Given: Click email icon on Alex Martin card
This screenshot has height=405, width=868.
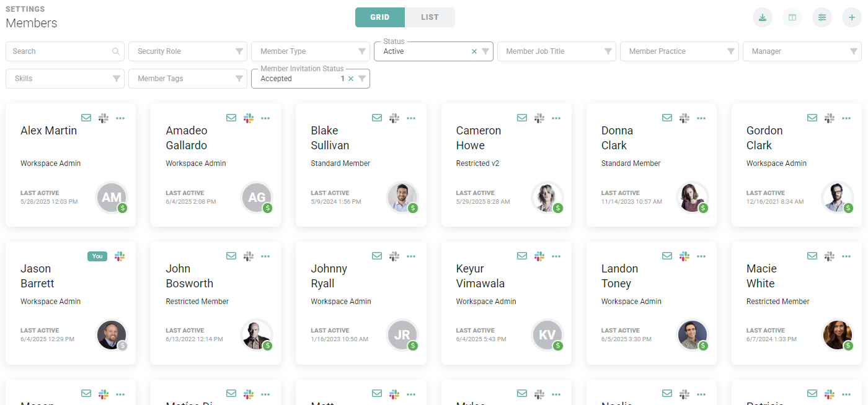Looking at the screenshot, I should coord(86,118).
